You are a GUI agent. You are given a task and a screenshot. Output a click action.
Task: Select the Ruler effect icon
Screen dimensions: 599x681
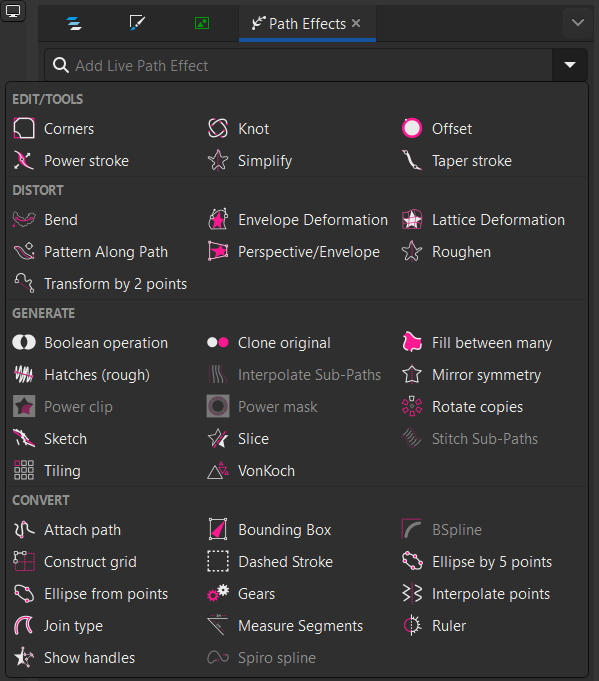click(412, 626)
